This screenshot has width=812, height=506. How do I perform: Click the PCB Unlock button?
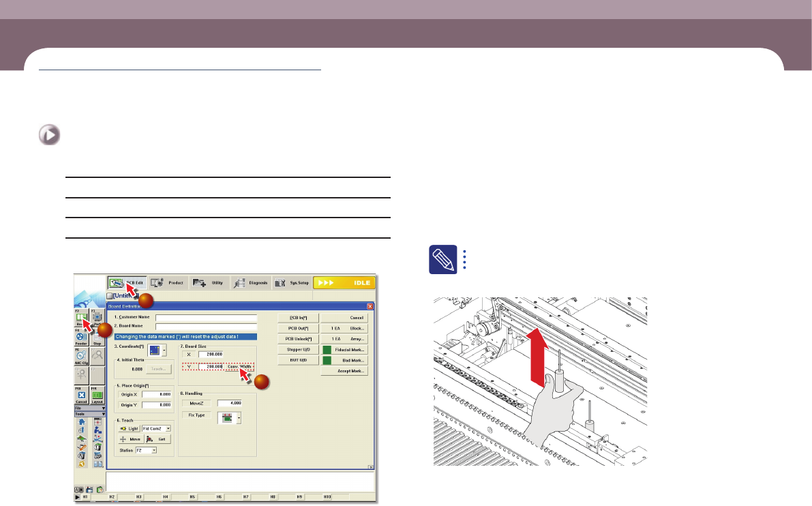(x=299, y=339)
